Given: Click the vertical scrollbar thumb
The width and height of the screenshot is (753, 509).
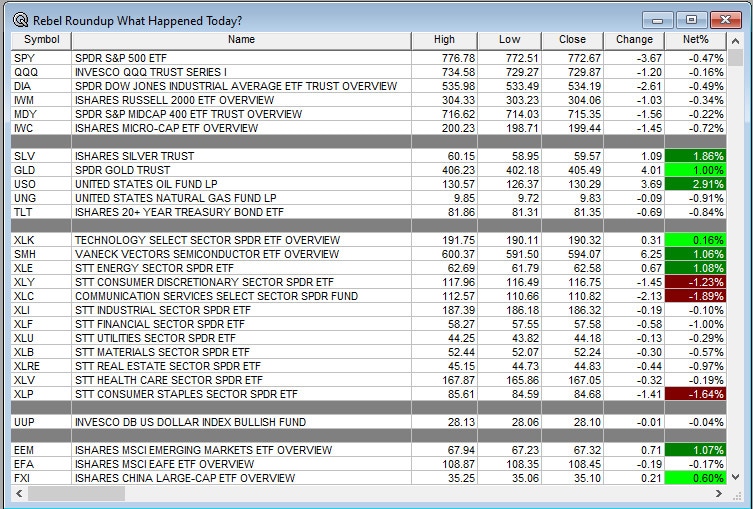Looking at the screenshot, I should [x=735, y=58].
